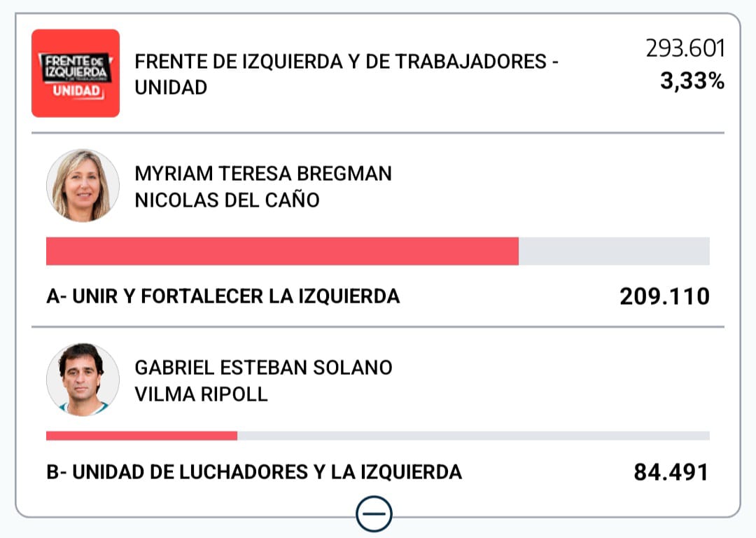Image resolution: width=756 pixels, height=538 pixels.
Task: Select the name Gabriel Esteban Solano
Action: (263, 367)
